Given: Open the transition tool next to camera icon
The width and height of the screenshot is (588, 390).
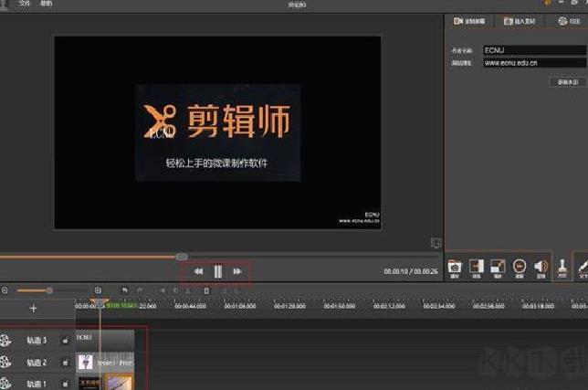Looking at the screenshot, I should coord(477,269).
